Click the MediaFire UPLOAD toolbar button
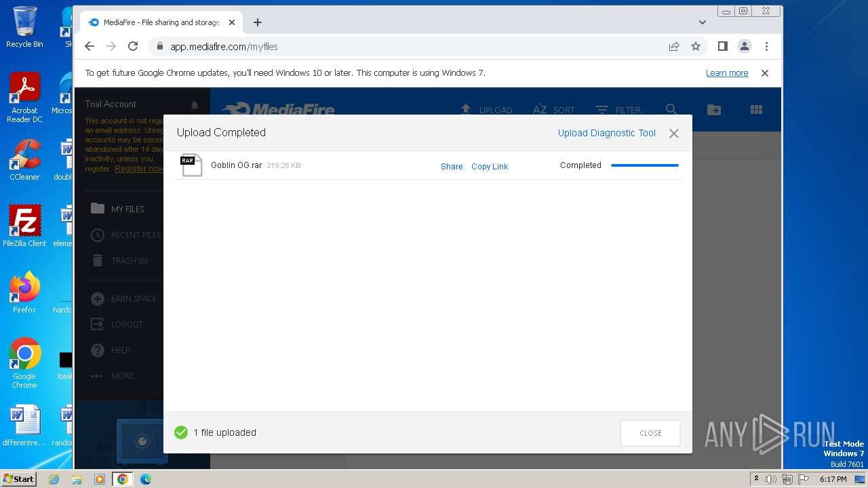 (486, 110)
